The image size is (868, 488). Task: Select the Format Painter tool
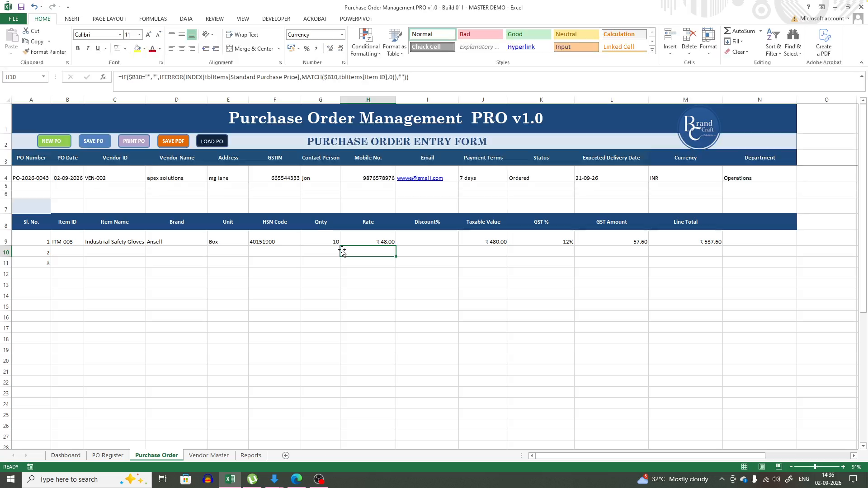click(44, 52)
